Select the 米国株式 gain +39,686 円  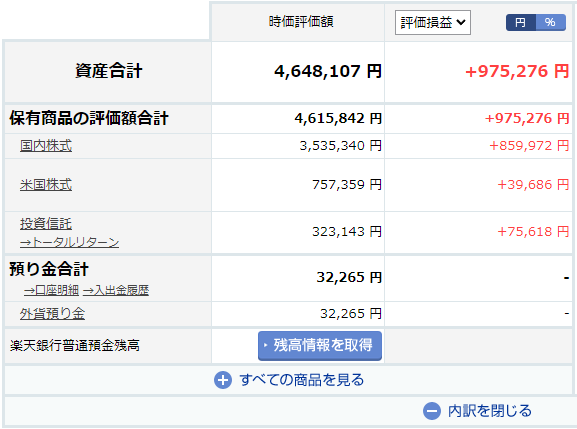point(533,185)
